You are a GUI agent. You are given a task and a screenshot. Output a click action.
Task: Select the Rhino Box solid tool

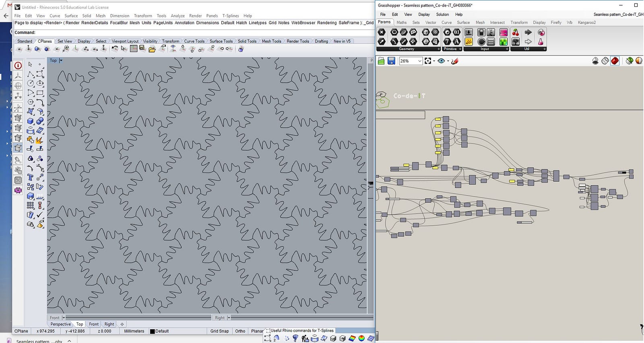point(31,121)
